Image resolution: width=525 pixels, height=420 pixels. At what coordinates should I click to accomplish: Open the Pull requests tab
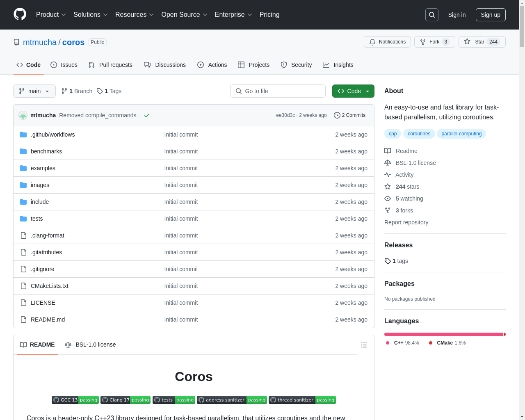(110, 65)
